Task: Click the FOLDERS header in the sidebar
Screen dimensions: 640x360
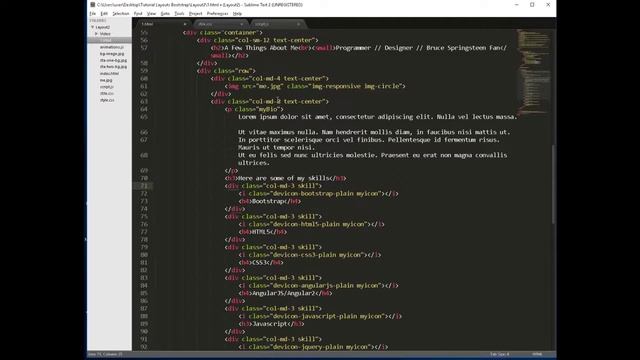Action: point(98,20)
